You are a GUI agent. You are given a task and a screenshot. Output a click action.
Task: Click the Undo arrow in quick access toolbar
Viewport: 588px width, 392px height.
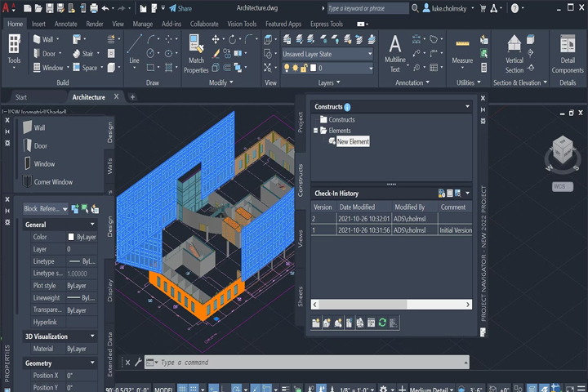point(105,8)
